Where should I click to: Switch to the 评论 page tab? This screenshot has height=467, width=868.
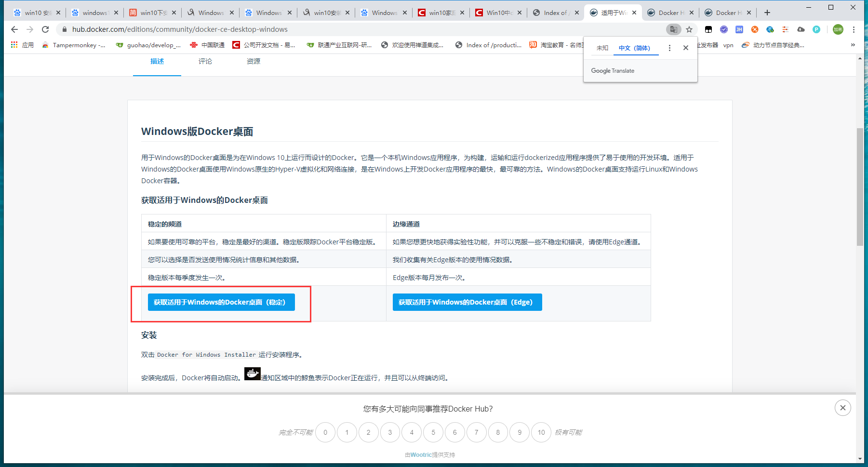pyautogui.click(x=205, y=61)
